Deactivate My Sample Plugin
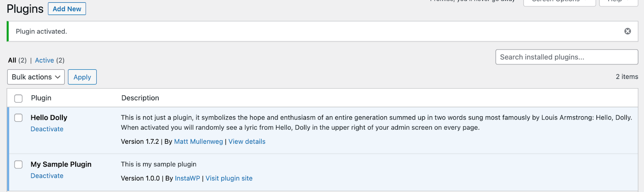644x192 pixels. coord(47,176)
